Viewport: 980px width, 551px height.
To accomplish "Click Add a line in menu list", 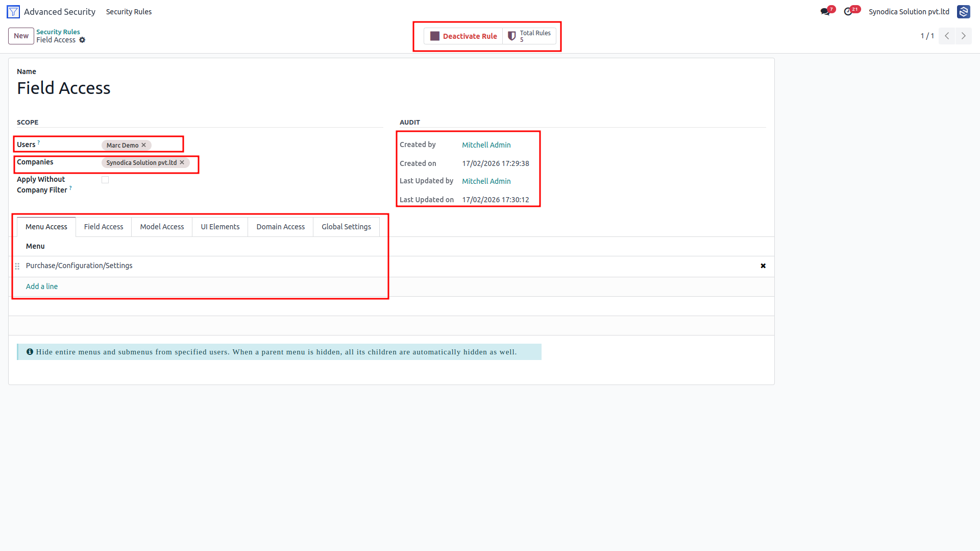I will tap(42, 286).
